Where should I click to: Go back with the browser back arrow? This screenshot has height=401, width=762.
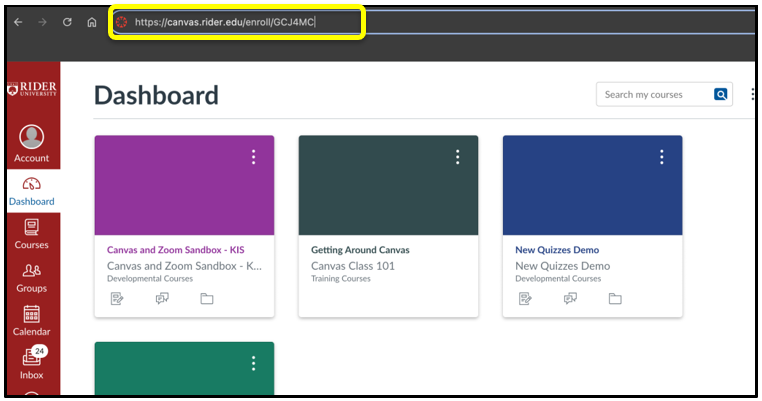click(18, 22)
